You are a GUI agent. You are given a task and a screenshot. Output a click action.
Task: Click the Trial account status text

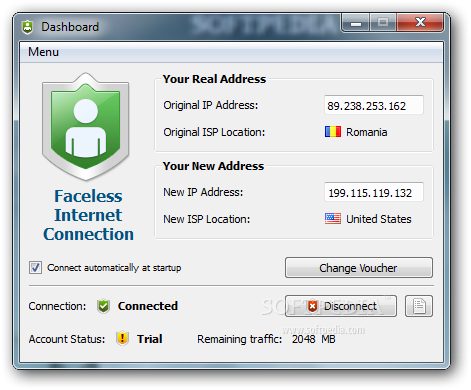click(150, 339)
